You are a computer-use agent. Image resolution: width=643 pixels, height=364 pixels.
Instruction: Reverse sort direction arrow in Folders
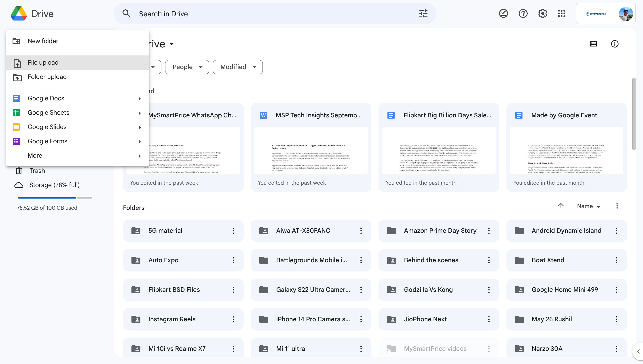561,206
